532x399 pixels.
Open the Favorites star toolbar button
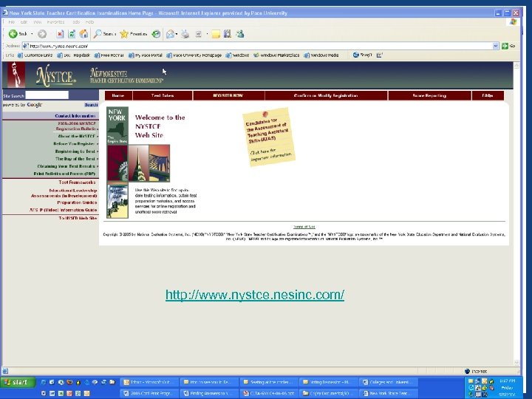point(134,34)
